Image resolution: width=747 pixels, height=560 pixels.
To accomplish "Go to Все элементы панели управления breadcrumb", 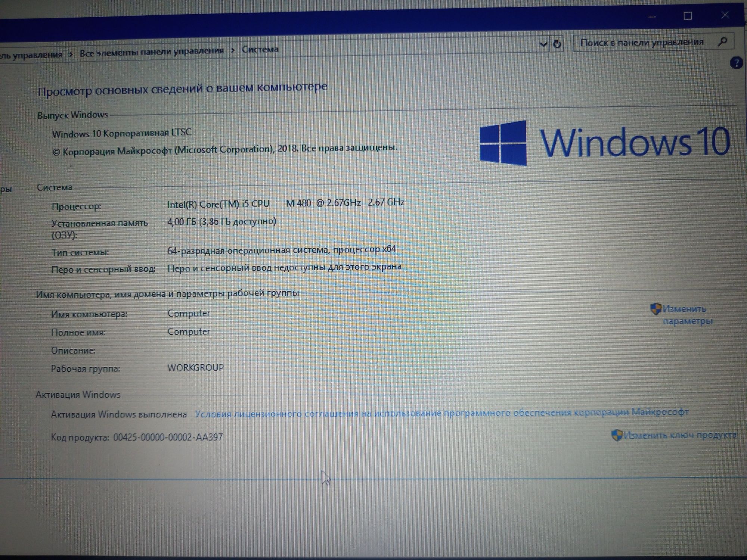I will click(x=152, y=52).
